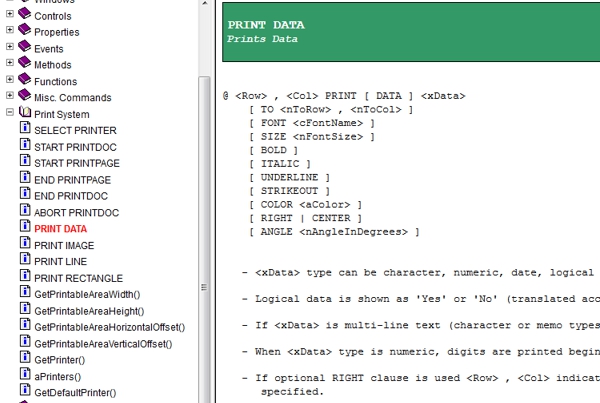
Task: Select the highlighted PRINT DATA topic
Action: [x=60, y=229]
